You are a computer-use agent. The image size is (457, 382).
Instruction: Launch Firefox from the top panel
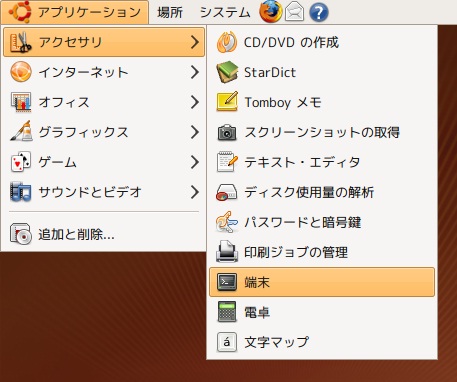pyautogui.click(x=271, y=12)
